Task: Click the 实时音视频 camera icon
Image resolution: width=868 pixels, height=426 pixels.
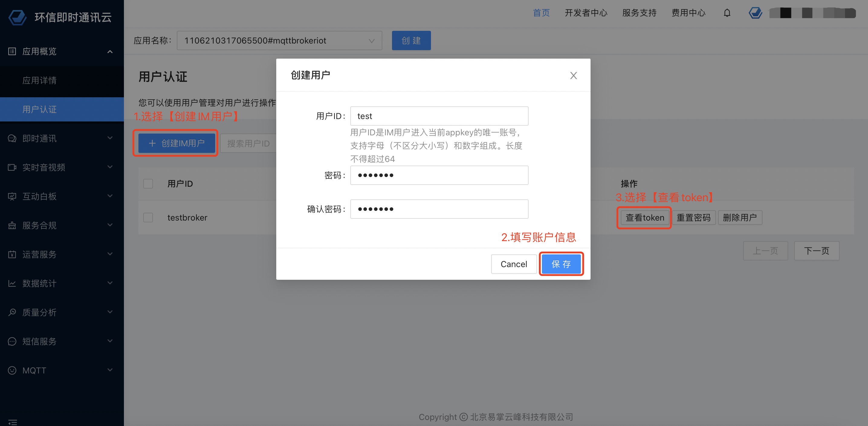Action: tap(12, 167)
